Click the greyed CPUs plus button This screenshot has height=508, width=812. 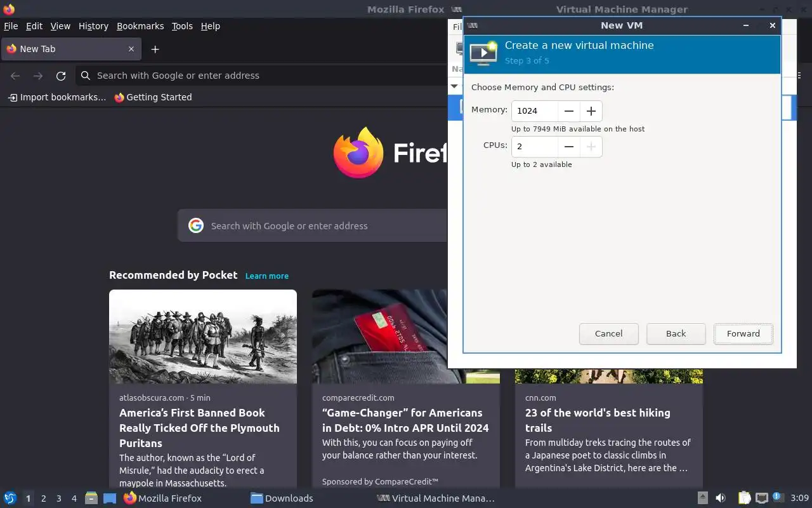pyautogui.click(x=591, y=147)
